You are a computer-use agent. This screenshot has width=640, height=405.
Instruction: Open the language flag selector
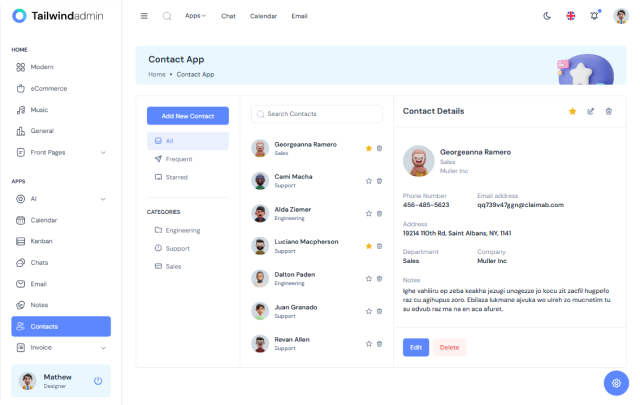pyautogui.click(x=571, y=16)
